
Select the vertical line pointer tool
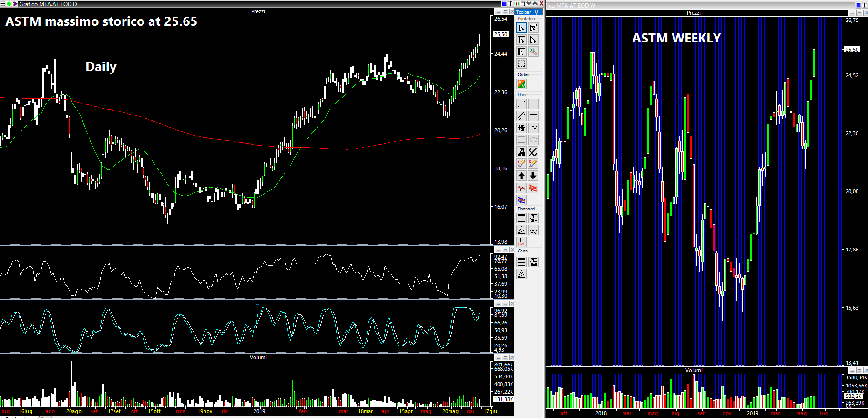point(533,40)
